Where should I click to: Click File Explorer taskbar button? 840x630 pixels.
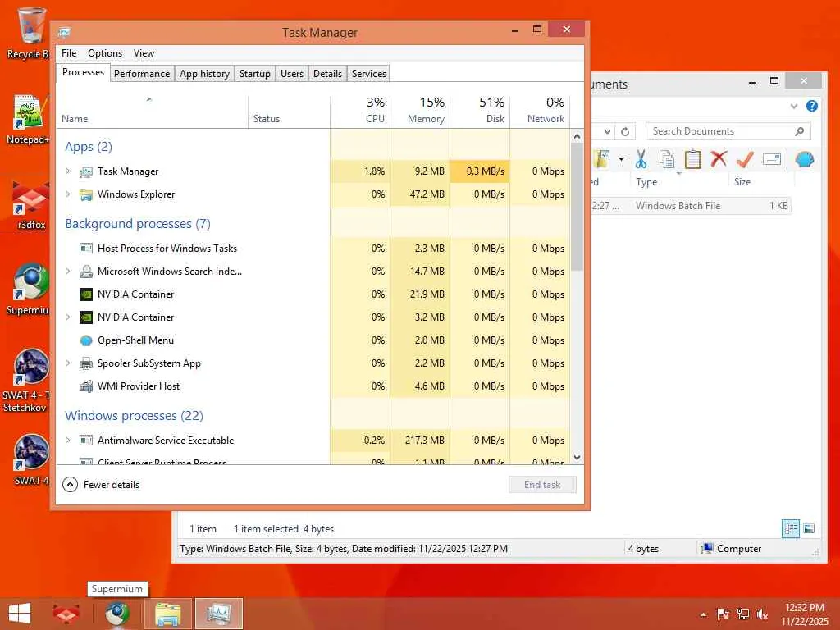point(167,614)
